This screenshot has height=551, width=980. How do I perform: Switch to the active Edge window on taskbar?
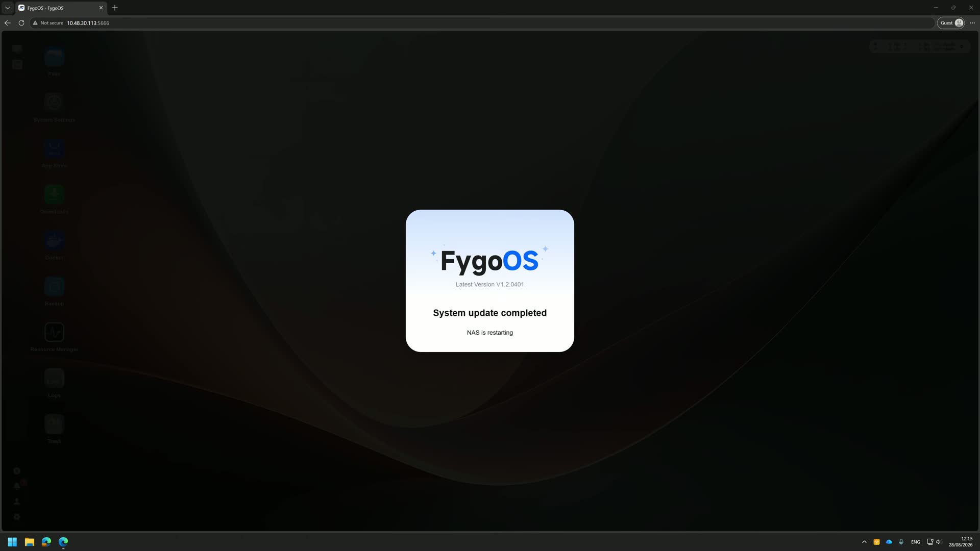coord(63,542)
